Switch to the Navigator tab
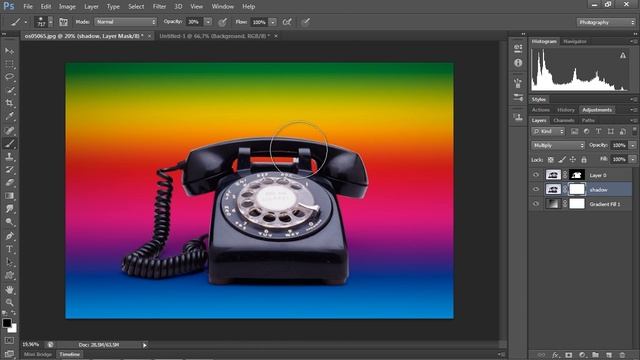This screenshot has width=640, height=360. click(575, 42)
